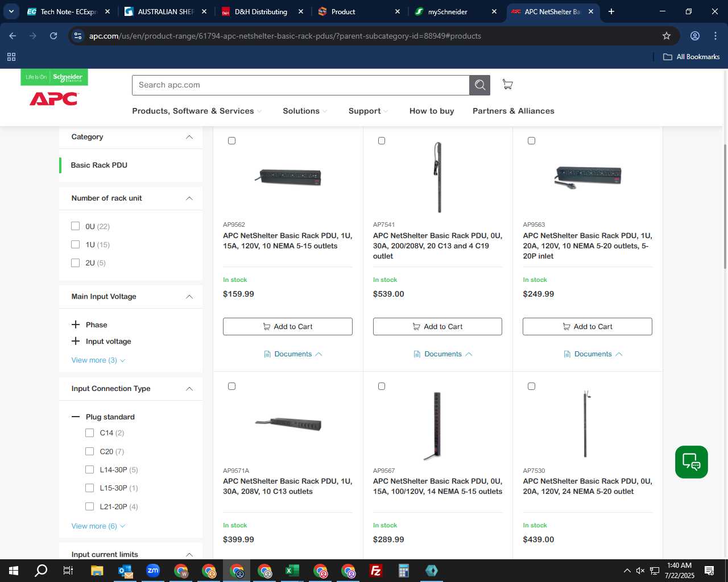Reload the page
This screenshot has height=582, width=728.
tap(53, 36)
